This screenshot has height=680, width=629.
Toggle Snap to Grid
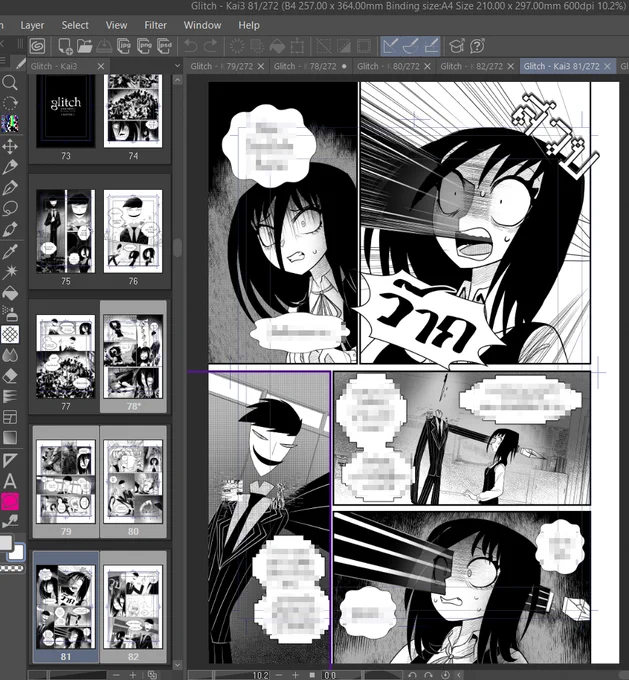431,46
